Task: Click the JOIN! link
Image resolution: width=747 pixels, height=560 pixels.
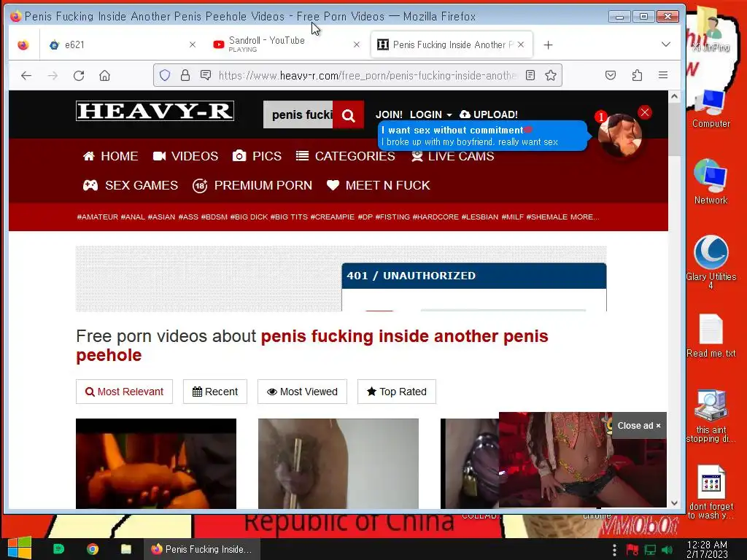Action: pyautogui.click(x=389, y=114)
